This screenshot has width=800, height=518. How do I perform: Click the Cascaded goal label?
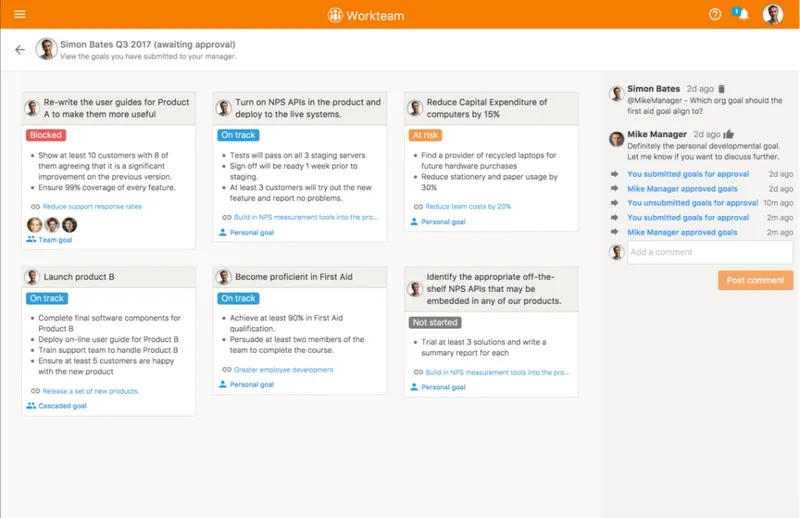pos(62,406)
